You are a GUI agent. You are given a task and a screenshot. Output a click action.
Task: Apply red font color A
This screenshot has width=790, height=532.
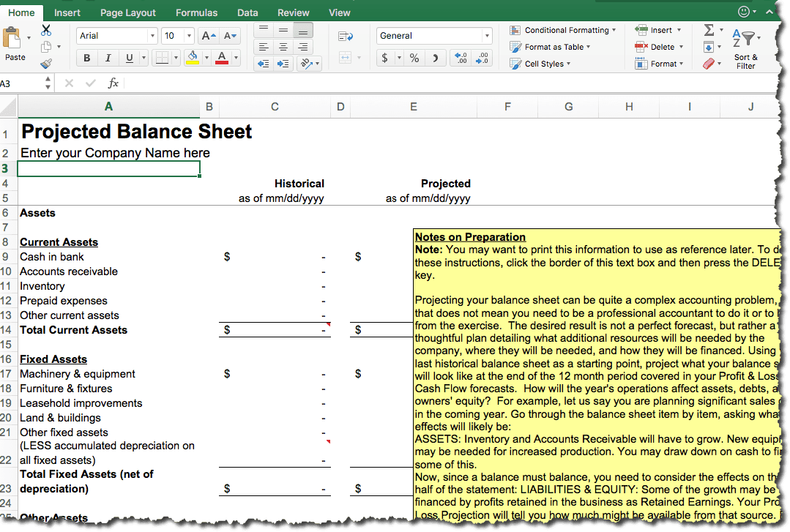point(222,58)
